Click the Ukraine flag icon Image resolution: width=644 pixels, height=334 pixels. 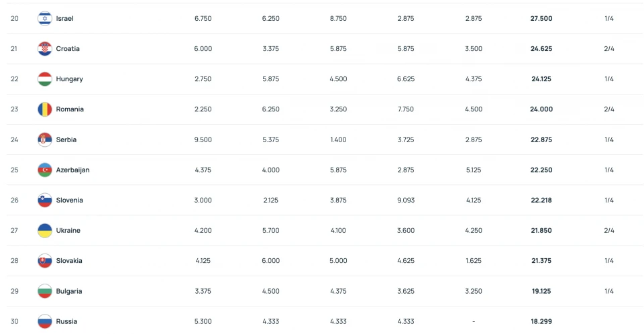pyautogui.click(x=45, y=230)
